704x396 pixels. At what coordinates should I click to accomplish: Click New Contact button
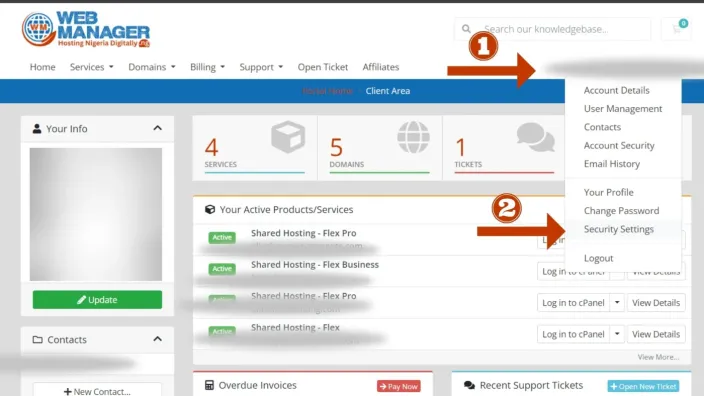tap(97, 390)
